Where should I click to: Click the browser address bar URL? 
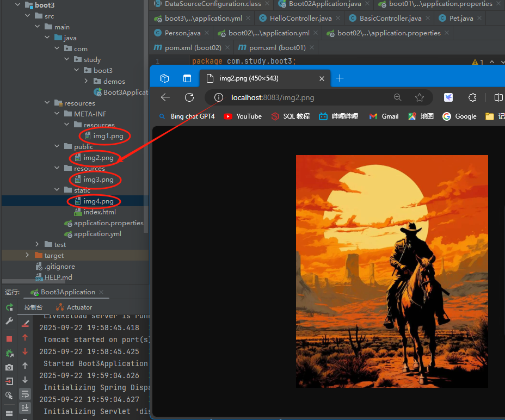(273, 97)
